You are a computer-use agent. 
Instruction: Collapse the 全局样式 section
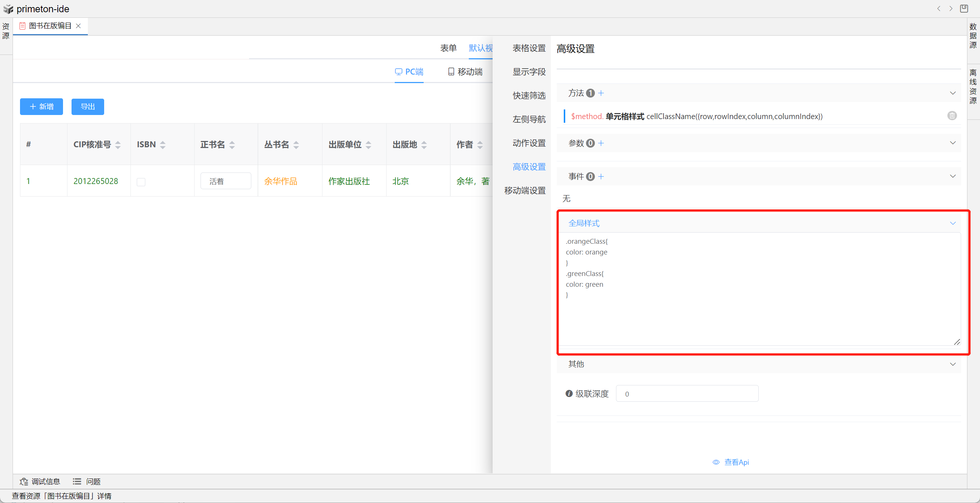click(952, 223)
